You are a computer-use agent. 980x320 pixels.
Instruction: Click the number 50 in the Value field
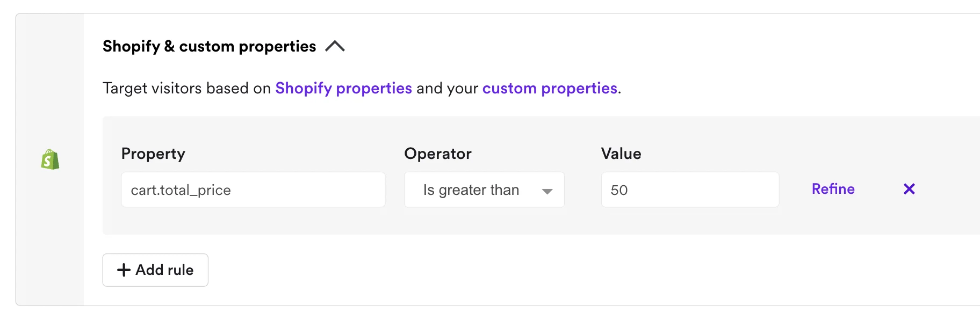click(619, 190)
